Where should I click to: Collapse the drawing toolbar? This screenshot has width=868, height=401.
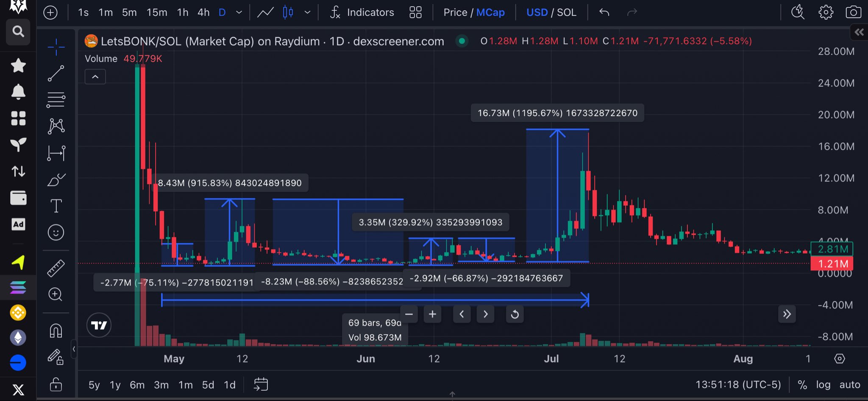tap(74, 349)
